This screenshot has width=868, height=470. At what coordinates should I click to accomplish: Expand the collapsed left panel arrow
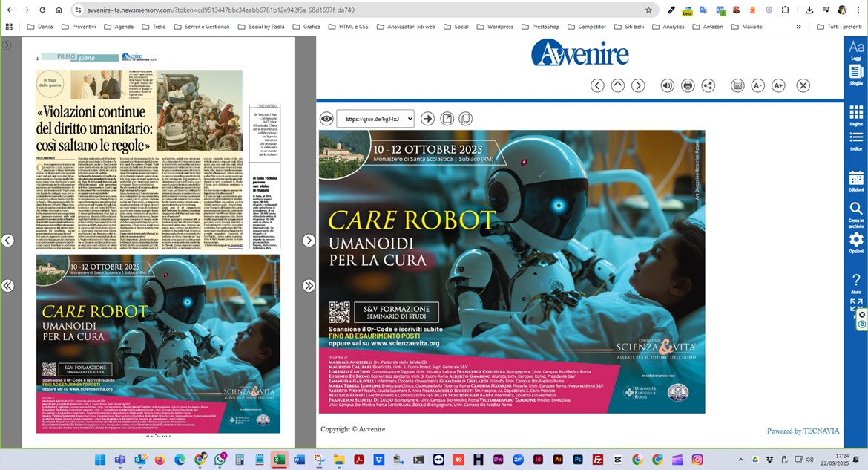(7, 45)
